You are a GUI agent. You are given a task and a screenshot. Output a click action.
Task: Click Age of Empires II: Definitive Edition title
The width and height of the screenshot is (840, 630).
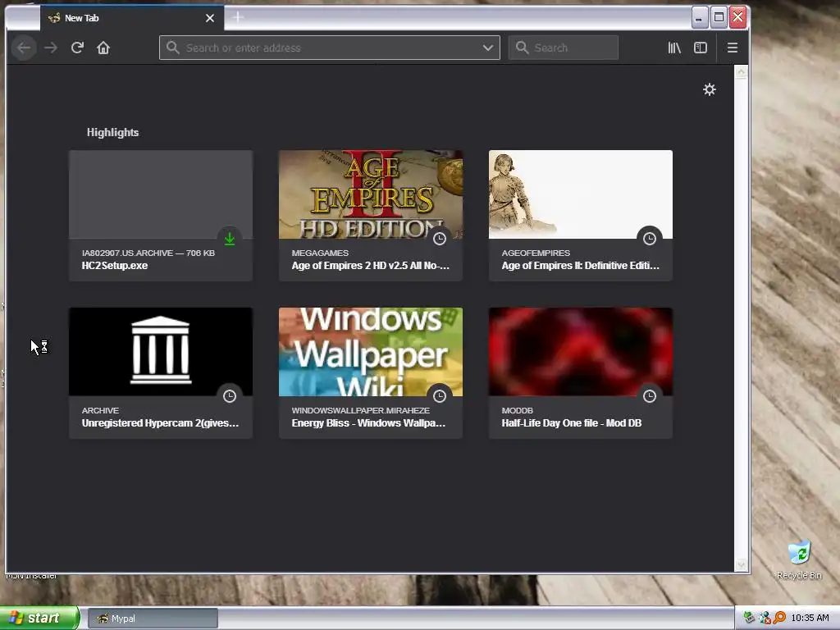[x=581, y=266]
